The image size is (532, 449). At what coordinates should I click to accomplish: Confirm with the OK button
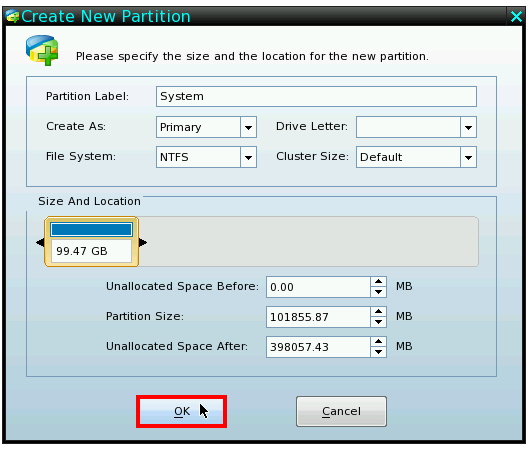point(182,411)
